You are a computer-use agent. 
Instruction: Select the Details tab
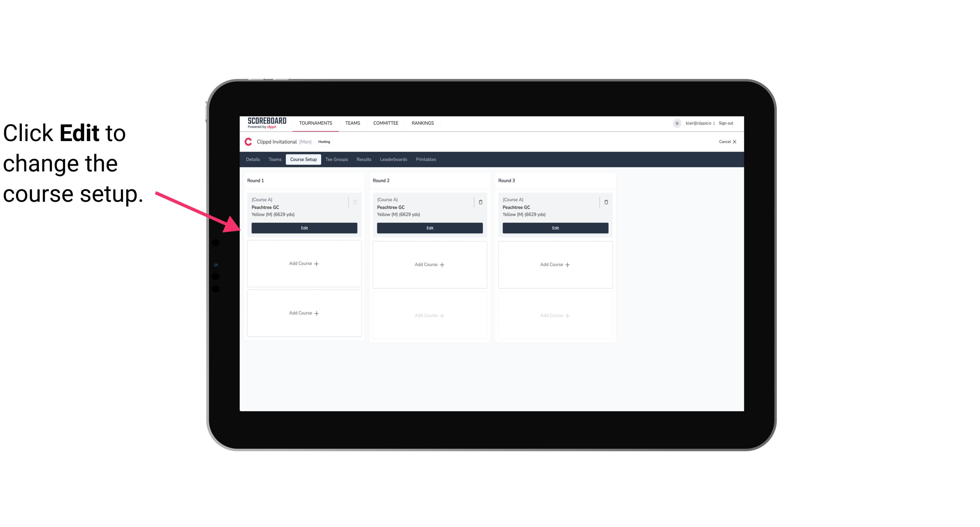point(253,159)
